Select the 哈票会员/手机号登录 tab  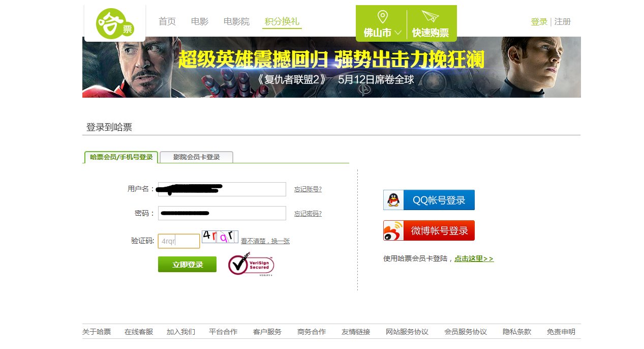[120, 157]
